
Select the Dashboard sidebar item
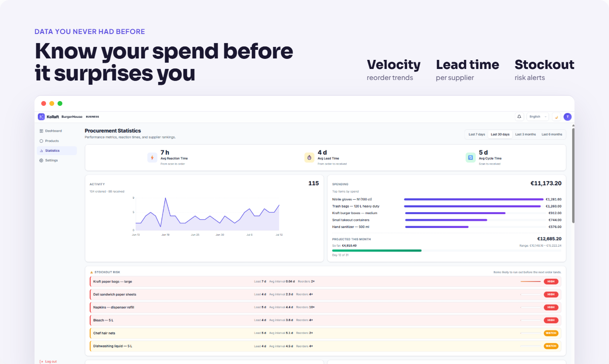(57, 131)
